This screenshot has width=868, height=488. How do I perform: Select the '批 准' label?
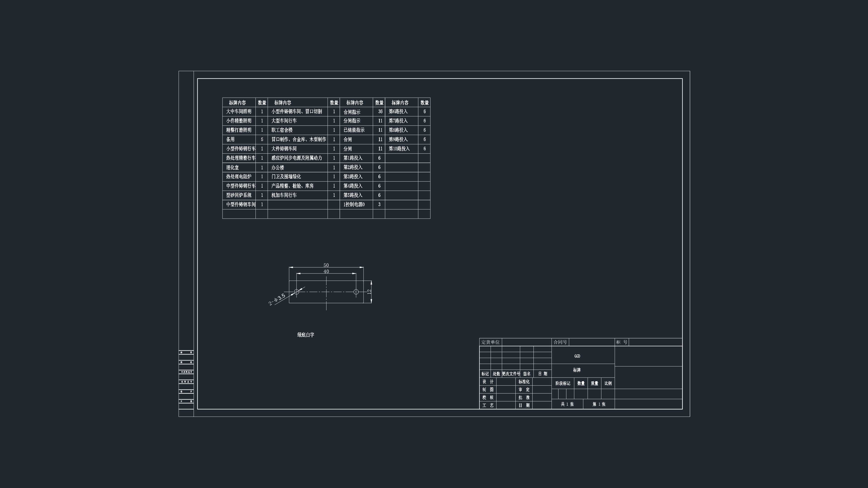[524, 398]
